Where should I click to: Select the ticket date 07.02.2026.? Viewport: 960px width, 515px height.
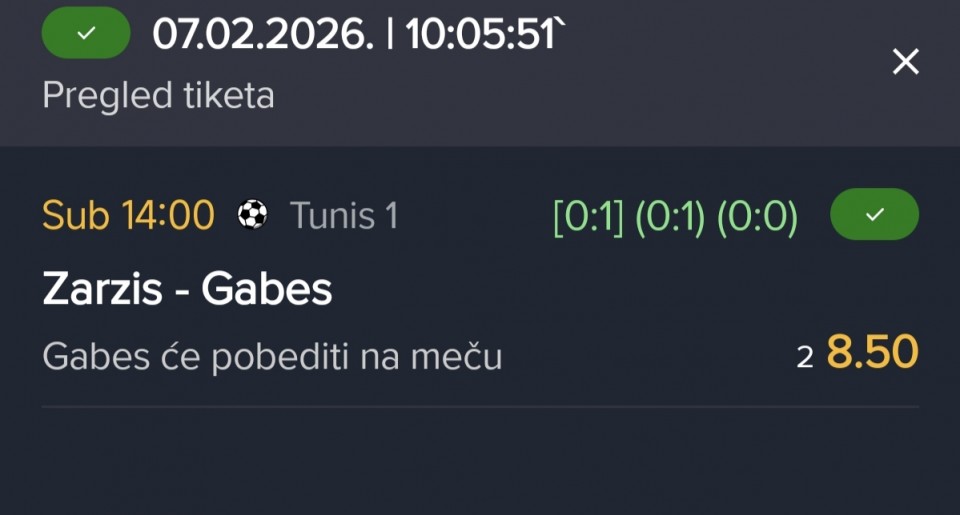point(261,34)
